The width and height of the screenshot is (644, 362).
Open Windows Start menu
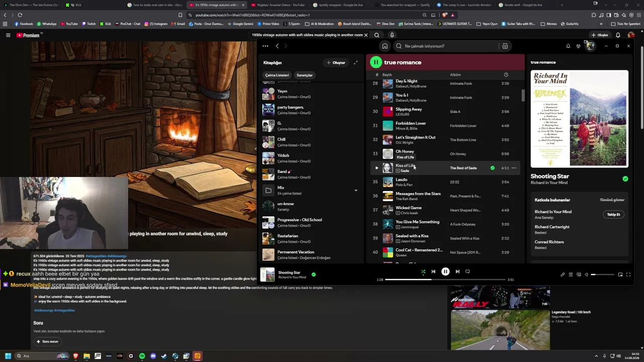pos(8,356)
